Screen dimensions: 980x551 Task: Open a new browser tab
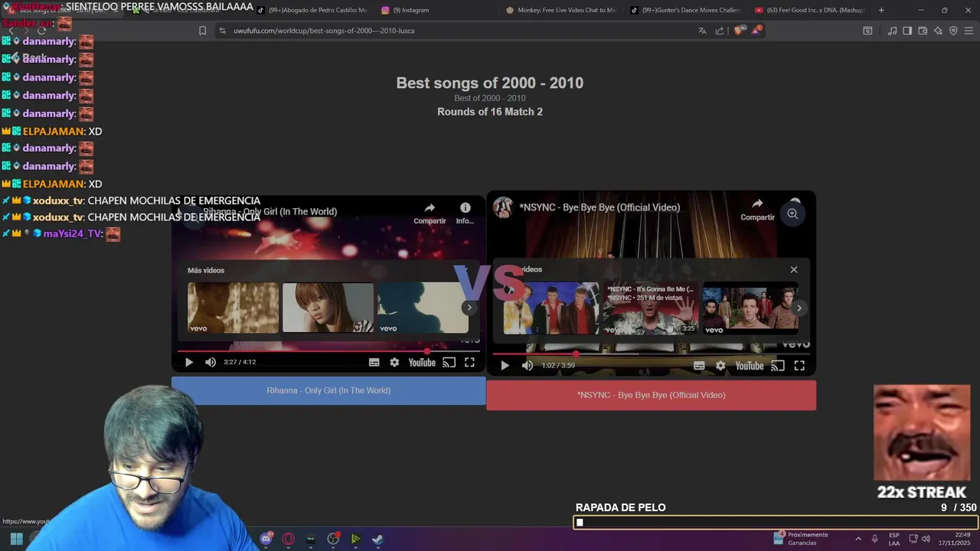click(881, 10)
